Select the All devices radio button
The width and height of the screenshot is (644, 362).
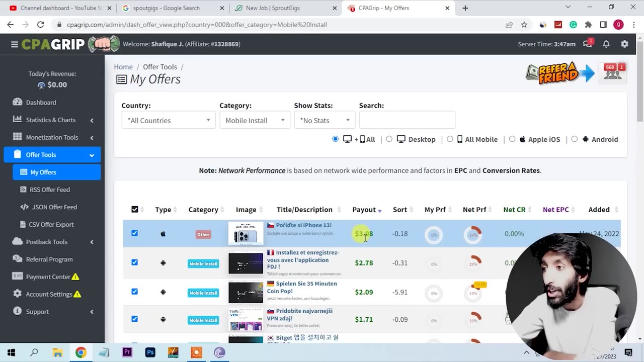click(x=336, y=139)
